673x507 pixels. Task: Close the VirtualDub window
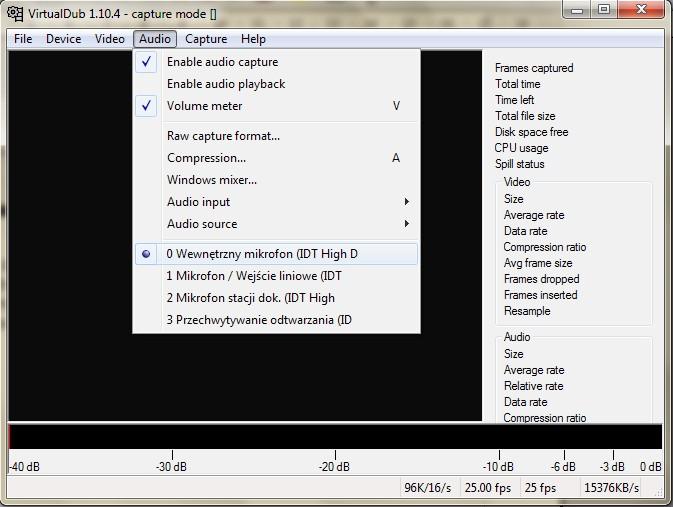(x=641, y=9)
